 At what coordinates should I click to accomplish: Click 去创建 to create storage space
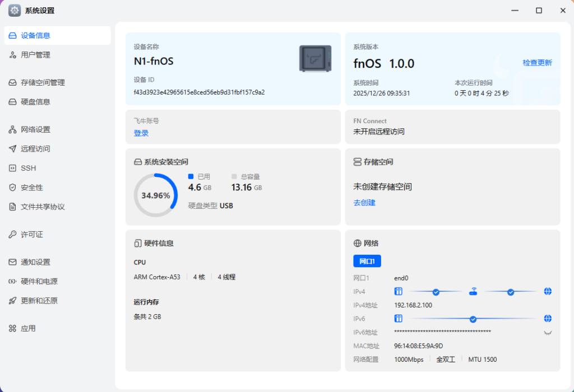364,202
